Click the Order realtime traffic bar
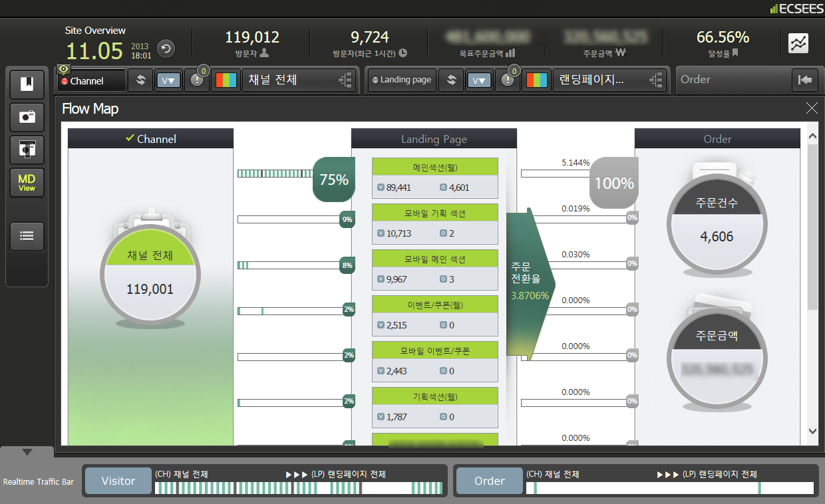This screenshot has height=504, width=825. (669, 488)
